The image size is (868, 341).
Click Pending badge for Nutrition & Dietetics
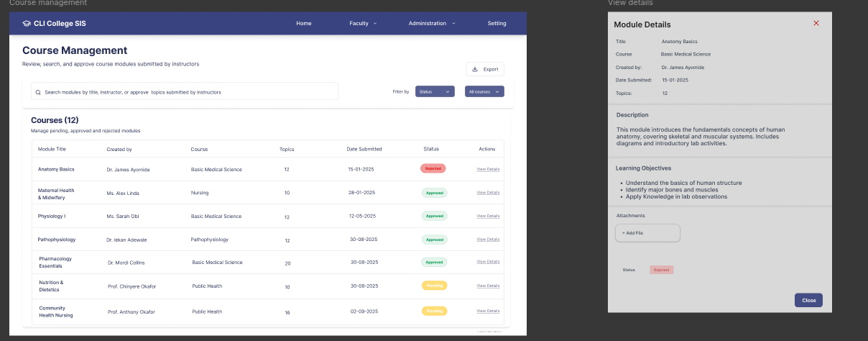point(434,286)
